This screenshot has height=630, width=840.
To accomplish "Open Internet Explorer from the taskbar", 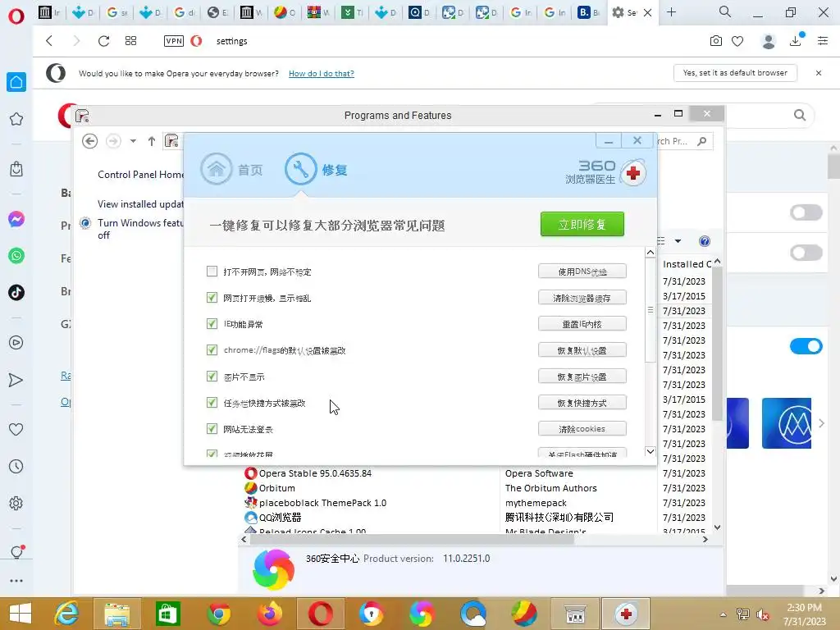I will coord(67,614).
